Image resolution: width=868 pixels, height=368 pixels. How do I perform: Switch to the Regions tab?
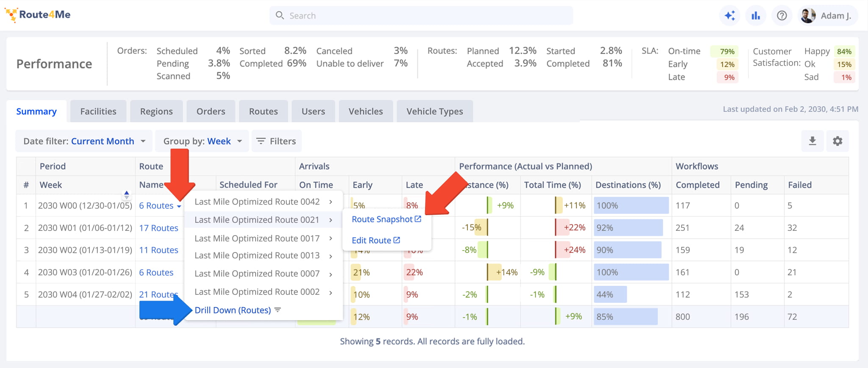point(156,111)
